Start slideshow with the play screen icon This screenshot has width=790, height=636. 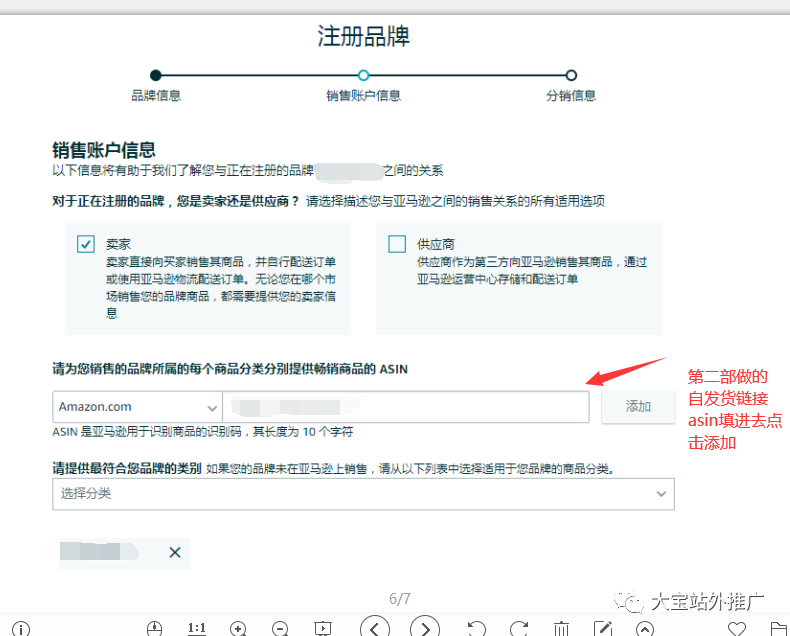322,628
